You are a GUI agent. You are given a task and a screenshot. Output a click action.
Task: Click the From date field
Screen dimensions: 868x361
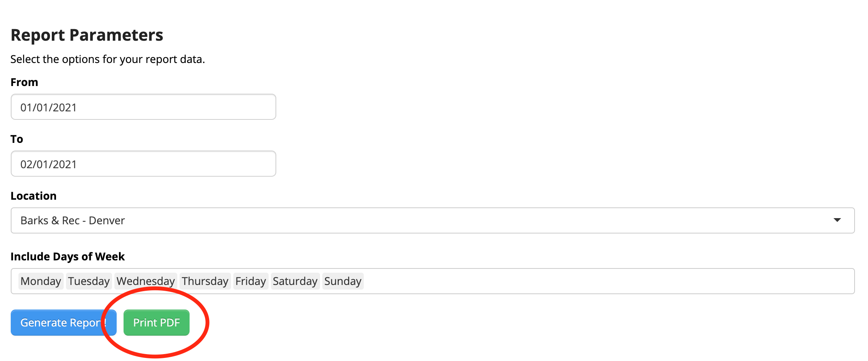(143, 107)
